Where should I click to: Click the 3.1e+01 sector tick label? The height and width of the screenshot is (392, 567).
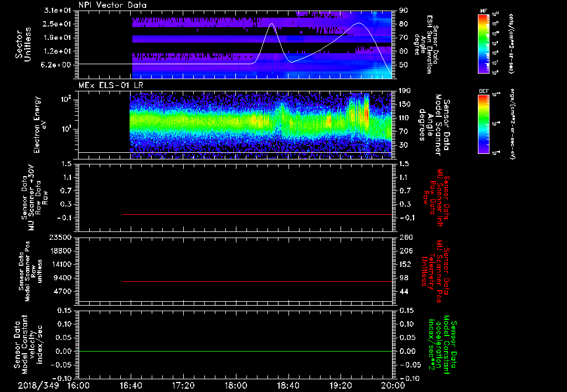58,11
